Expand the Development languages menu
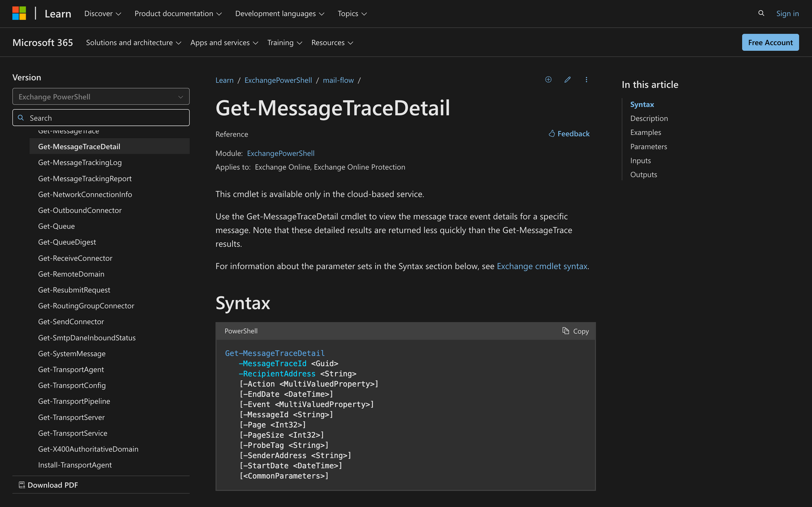The width and height of the screenshot is (812, 507). click(280, 14)
